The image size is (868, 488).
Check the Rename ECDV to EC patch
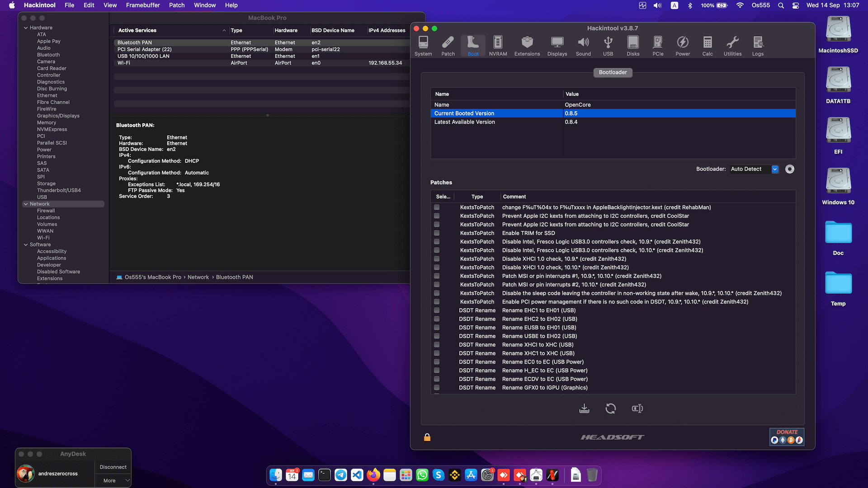point(437,379)
